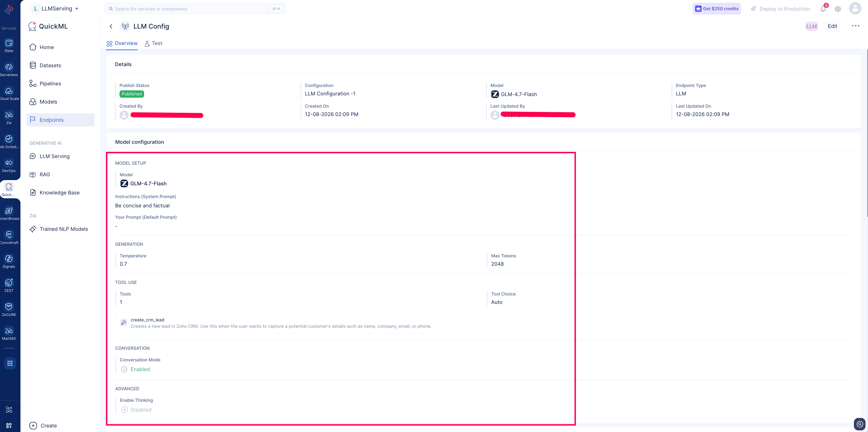Switch to the Test tab
Screen dimensions: 868x432
(154, 43)
